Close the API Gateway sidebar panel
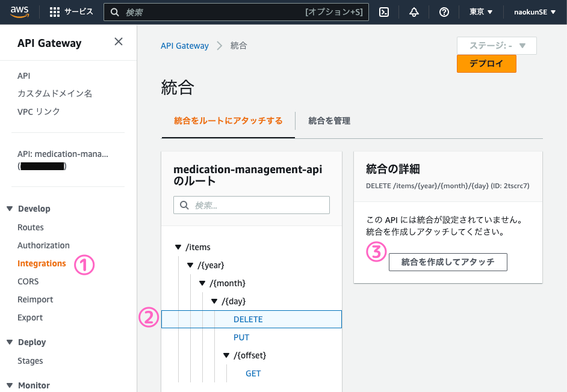The height and width of the screenshot is (392, 567). [x=119, y=41]
